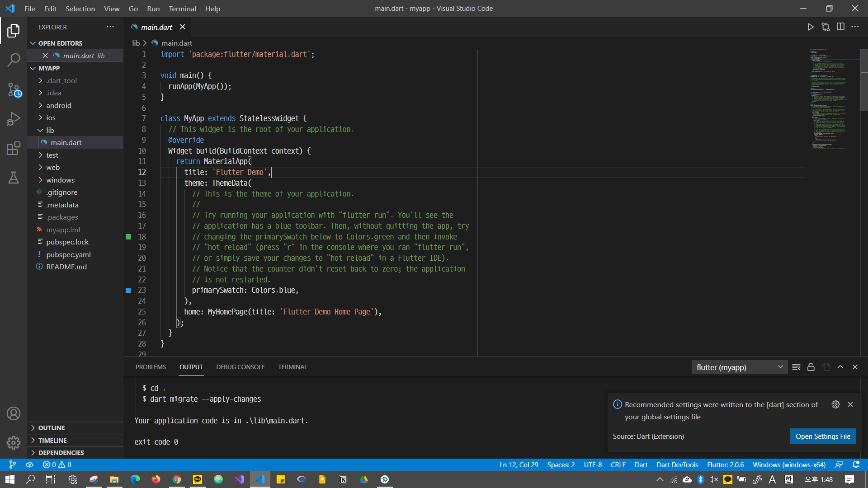Open the Terminal menu
868x488 pixels.
182,9
